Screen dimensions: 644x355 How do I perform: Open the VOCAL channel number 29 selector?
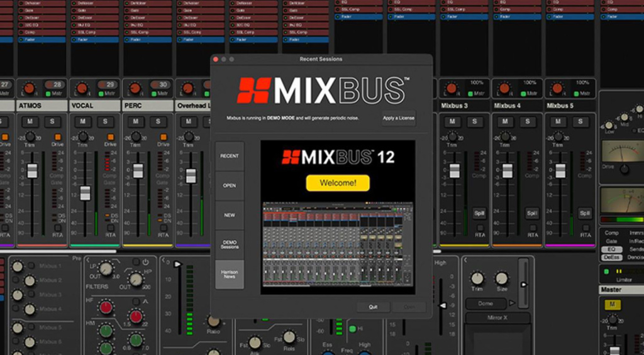[x=109, y=85]
